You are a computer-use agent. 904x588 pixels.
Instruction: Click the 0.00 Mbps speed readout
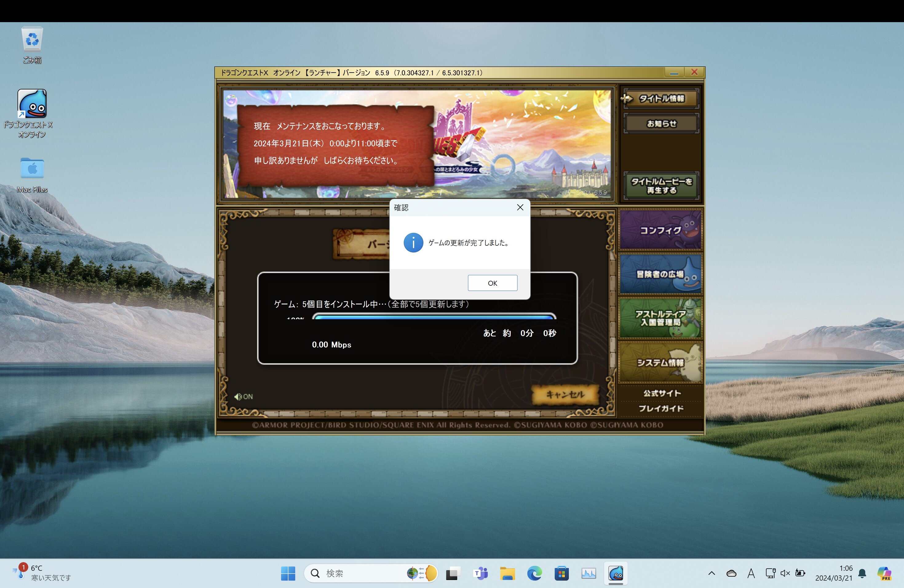(331, 344)
